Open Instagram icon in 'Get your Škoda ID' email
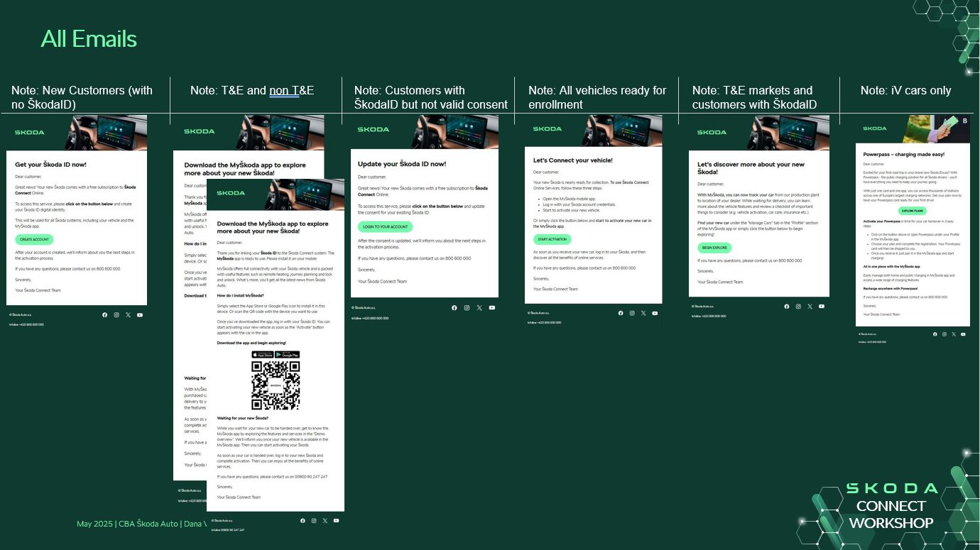 click(116, 314)
